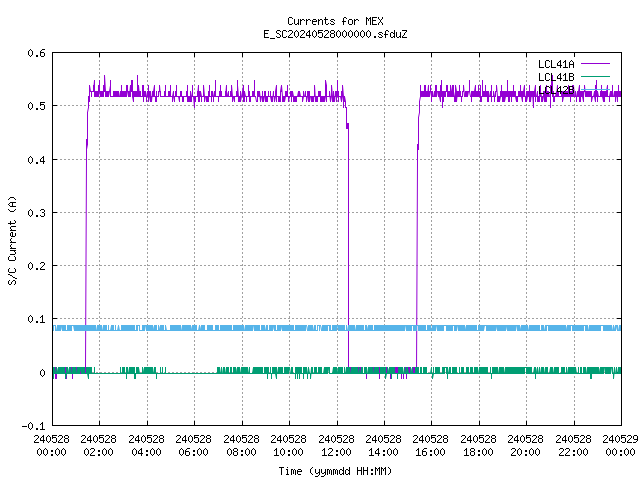The height and width of the screenshot is (480, 640).
Task: Click the x-axis tick 240528 20:00
Action: 525,445
